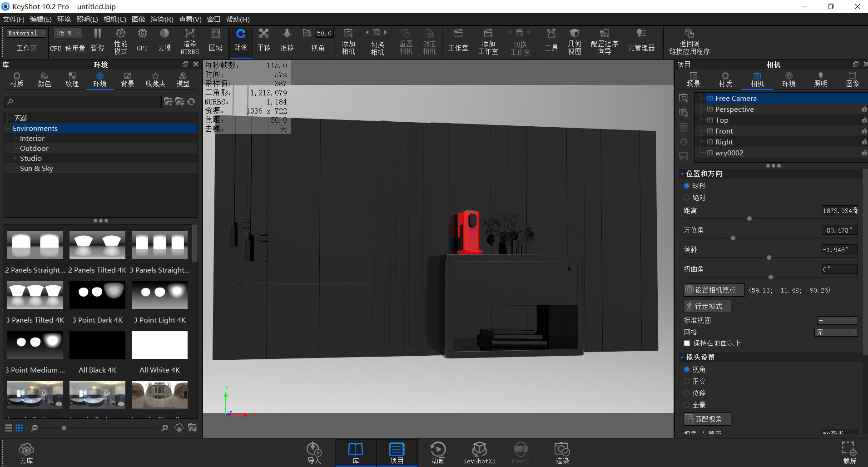868x467 pixels.
Task: Open the 75% zoom level dropdown
Action: tap(67, 33)
